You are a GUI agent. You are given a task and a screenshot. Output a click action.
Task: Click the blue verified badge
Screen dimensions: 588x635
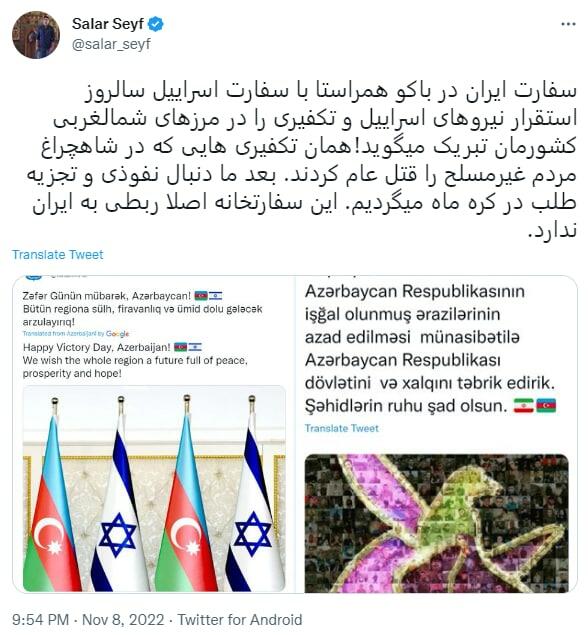pyautogui.click(x=156, y=24)
